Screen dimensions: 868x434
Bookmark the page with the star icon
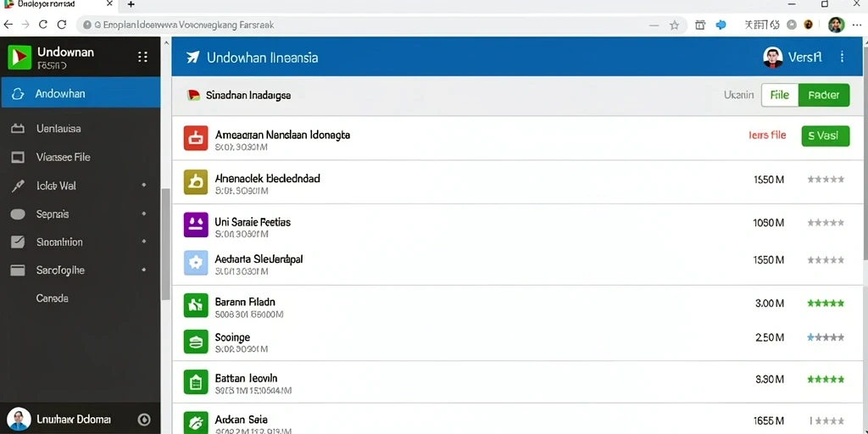[x=674, y=25]
